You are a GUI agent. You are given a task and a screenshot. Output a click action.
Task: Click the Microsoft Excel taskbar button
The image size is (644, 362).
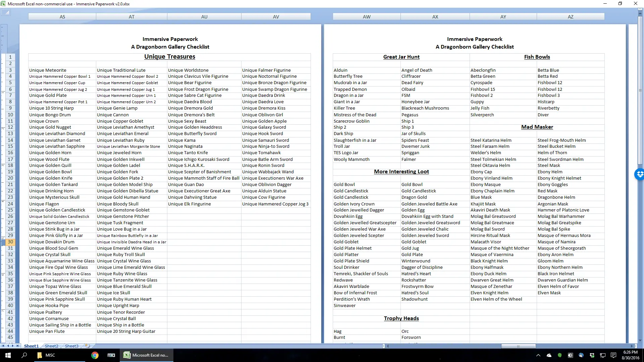[146, 355]
